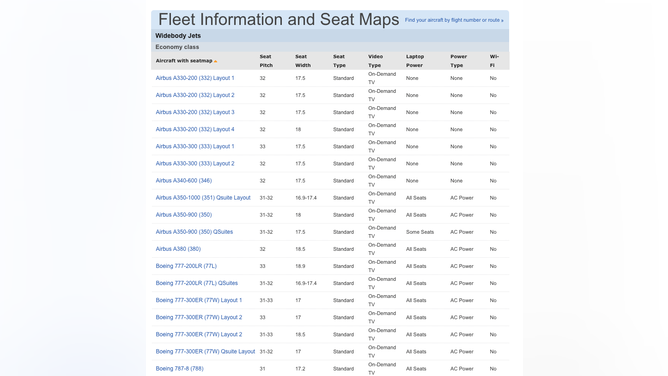The width and height of the screenshot is (668, 376).
Task: Open Boeing 777-300ER (77W) Qsuite Layout link
Action: coord(205,351)
